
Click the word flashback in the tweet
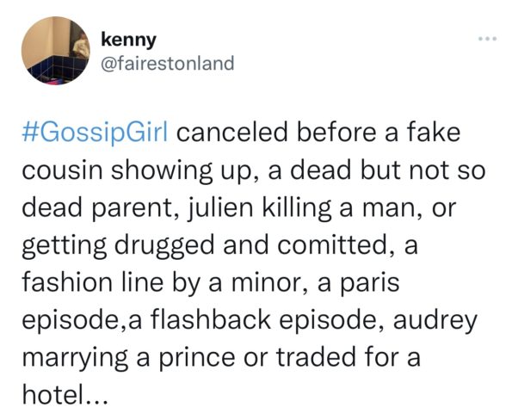pos(211,320)
